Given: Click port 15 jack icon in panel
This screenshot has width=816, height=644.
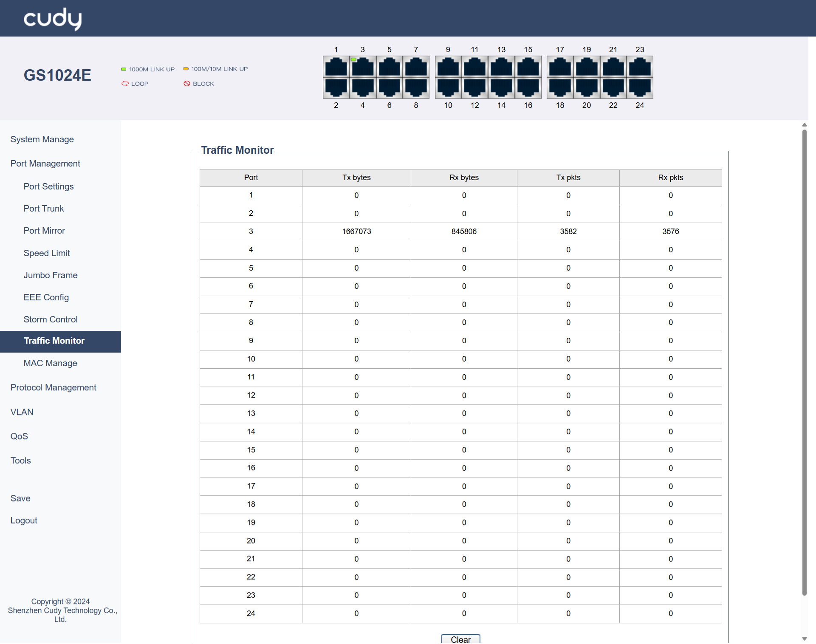Looking at the screenshot, I should tap(528, 67).
